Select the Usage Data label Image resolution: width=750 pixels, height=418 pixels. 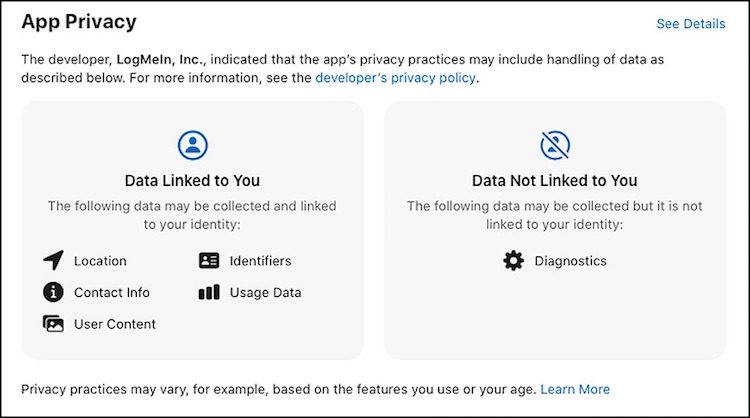[265, 292]
